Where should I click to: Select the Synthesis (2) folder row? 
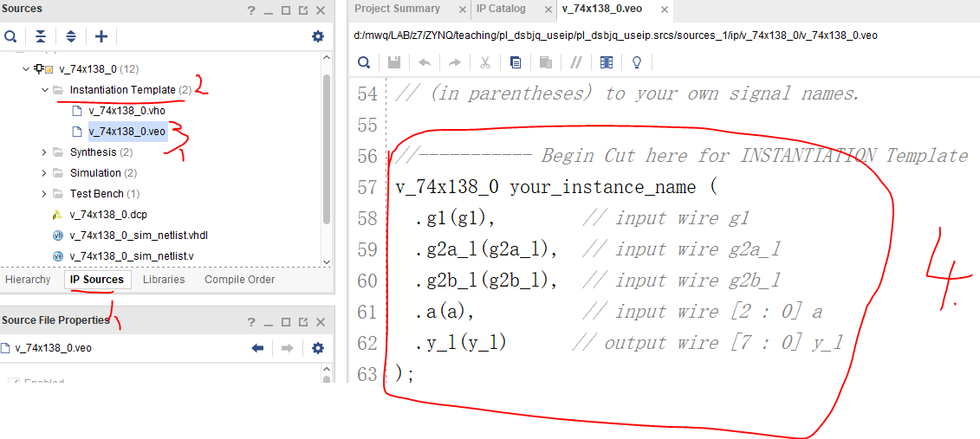tap(101, 152)
